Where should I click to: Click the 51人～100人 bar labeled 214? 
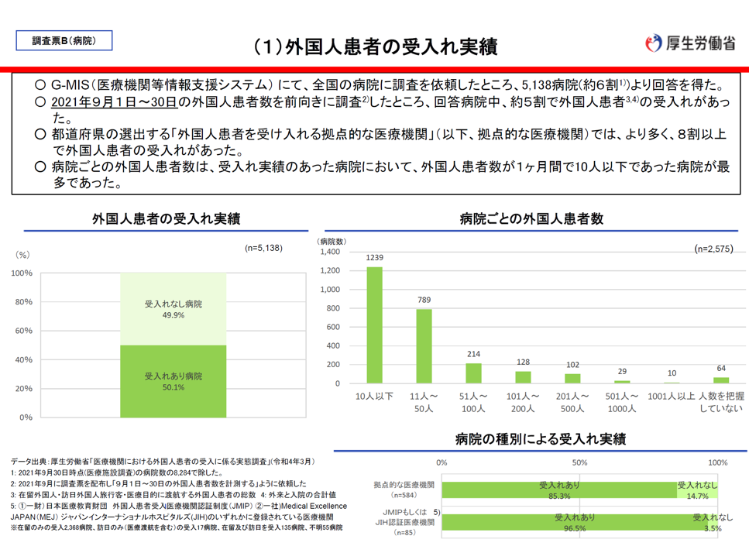tap(473, 373)
